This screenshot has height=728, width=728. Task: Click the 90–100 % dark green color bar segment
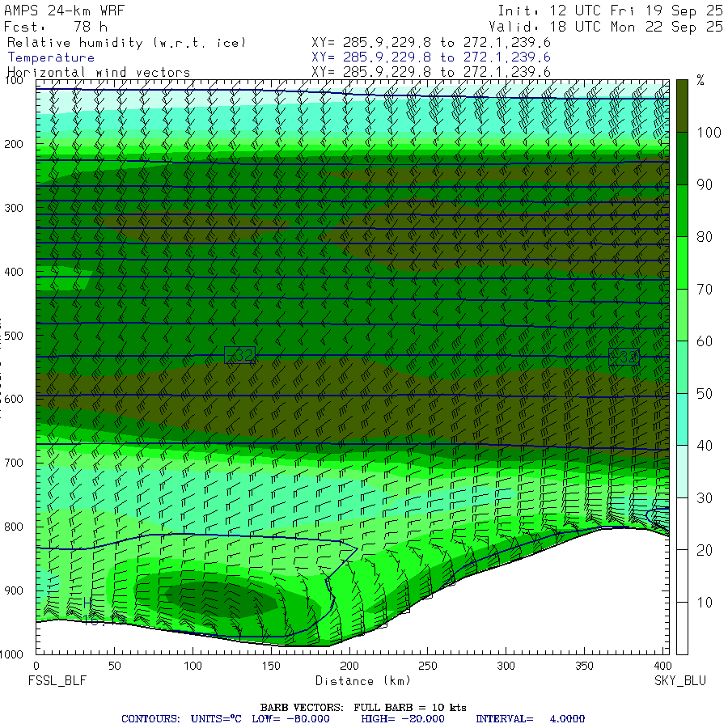(682, 159)
